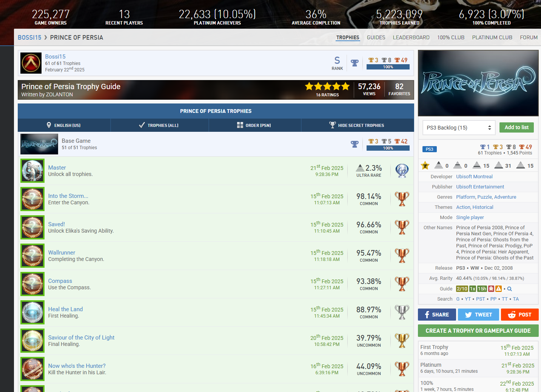Click the location pin icon for English (US)
Screen dimensions: 541x392
(x=49, y=125)
